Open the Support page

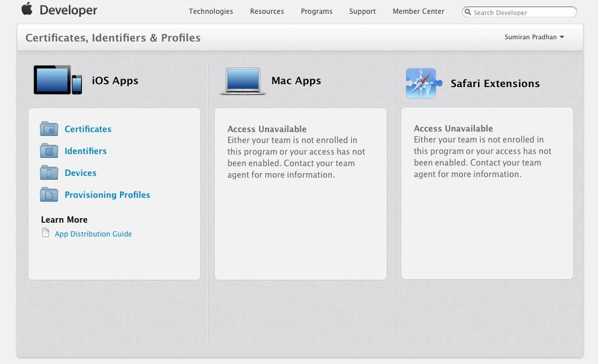(362, 12)
